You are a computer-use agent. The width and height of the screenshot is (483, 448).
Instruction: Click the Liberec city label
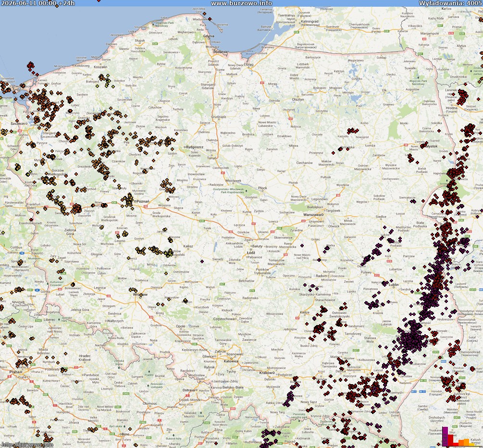(x=50, y=319)
